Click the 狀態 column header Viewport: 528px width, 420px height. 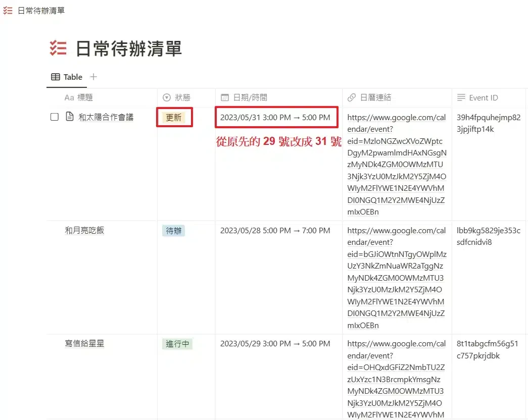click(x=177, y=97)
